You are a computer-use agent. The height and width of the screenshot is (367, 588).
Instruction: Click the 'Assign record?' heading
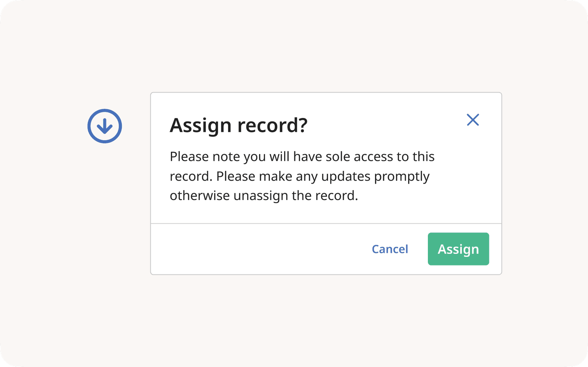coord(238,125)
